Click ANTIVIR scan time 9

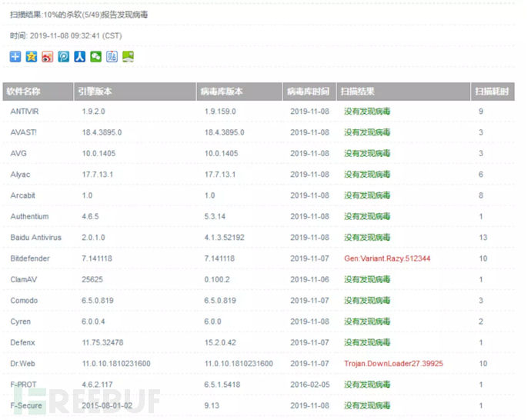pyautogui.click(x=481, y=112)
